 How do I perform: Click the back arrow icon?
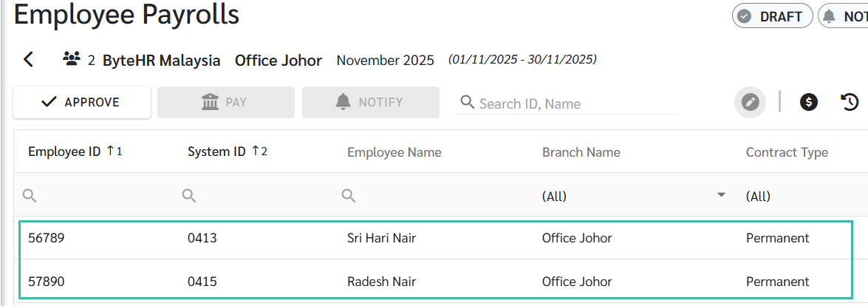tap(29, 60)
